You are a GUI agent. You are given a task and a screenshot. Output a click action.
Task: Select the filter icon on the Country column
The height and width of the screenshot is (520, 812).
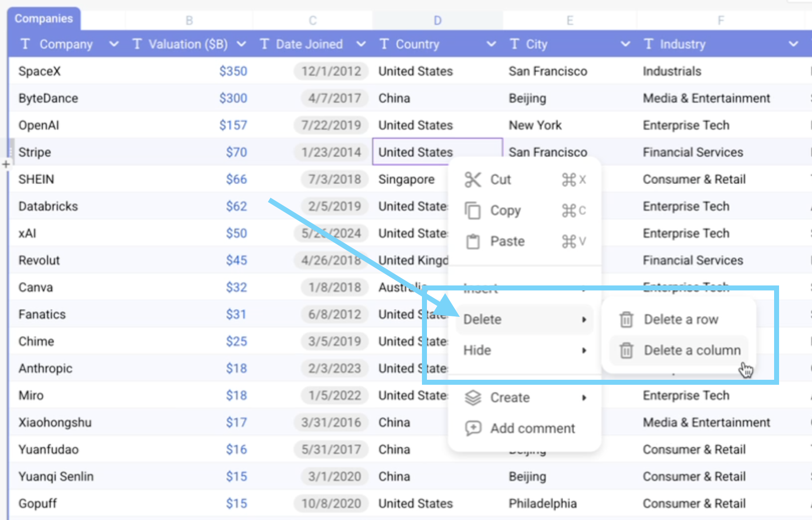[384, 44]
